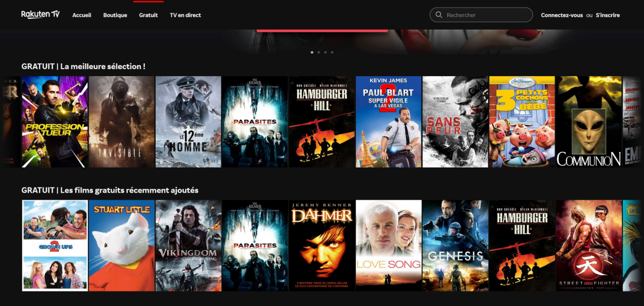Open GRATUIT La meilleure sélection heading
644x306 pixels.
coord(83,67)
